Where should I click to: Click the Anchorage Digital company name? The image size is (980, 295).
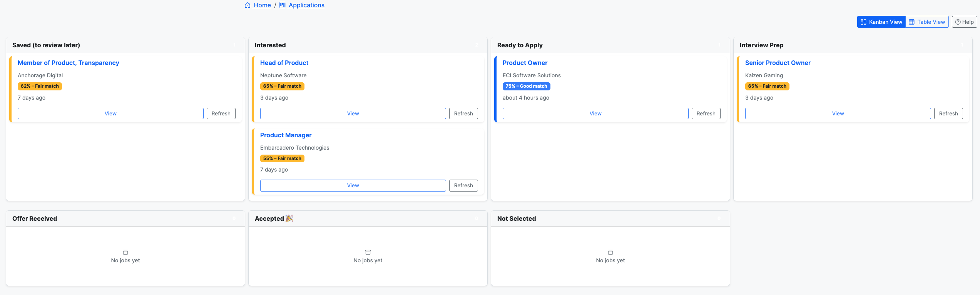point(40,75)
